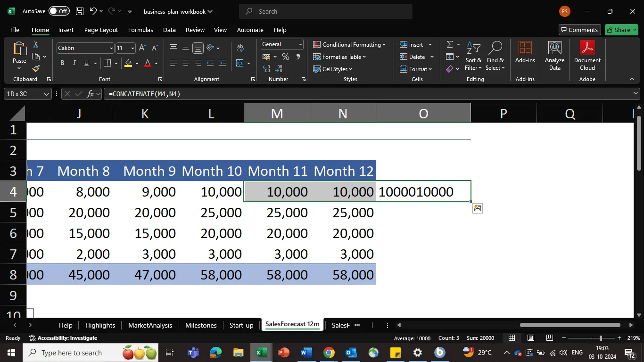
Task: Click the Increase Decimal icon
Action: tap(266, 69)
